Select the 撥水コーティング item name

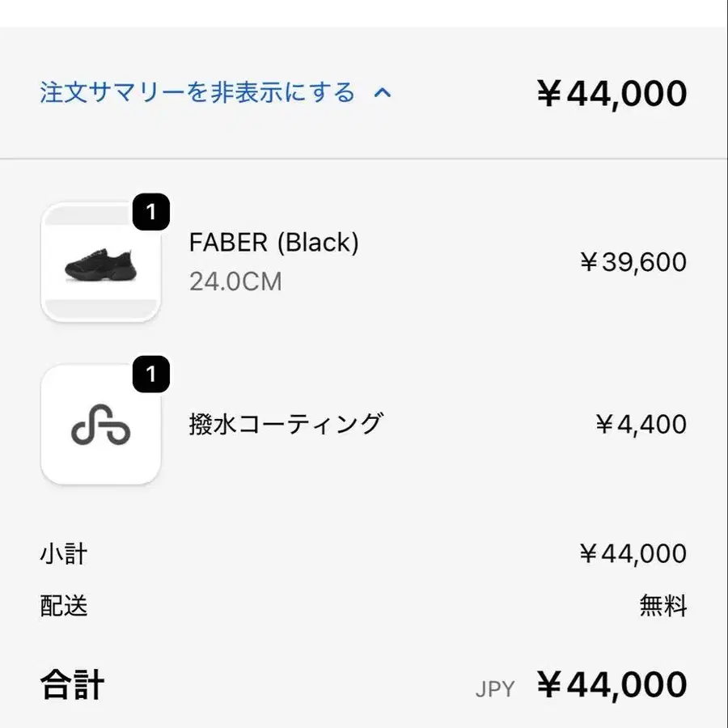286,424
